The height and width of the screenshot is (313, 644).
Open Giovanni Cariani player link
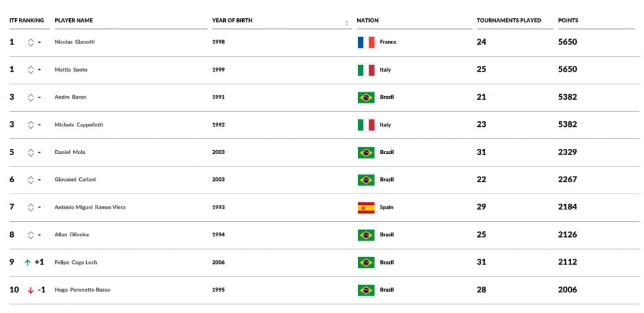[x=75, y=180]
